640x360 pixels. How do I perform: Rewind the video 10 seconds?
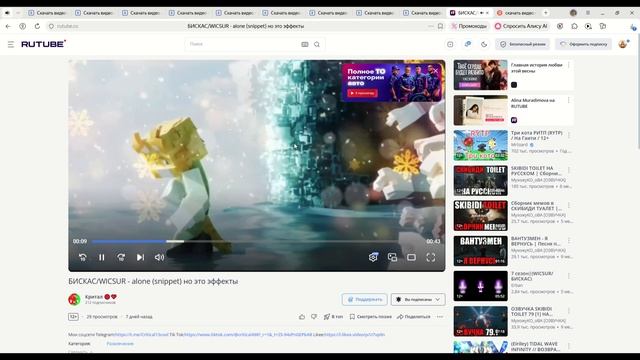coord(82,257)
